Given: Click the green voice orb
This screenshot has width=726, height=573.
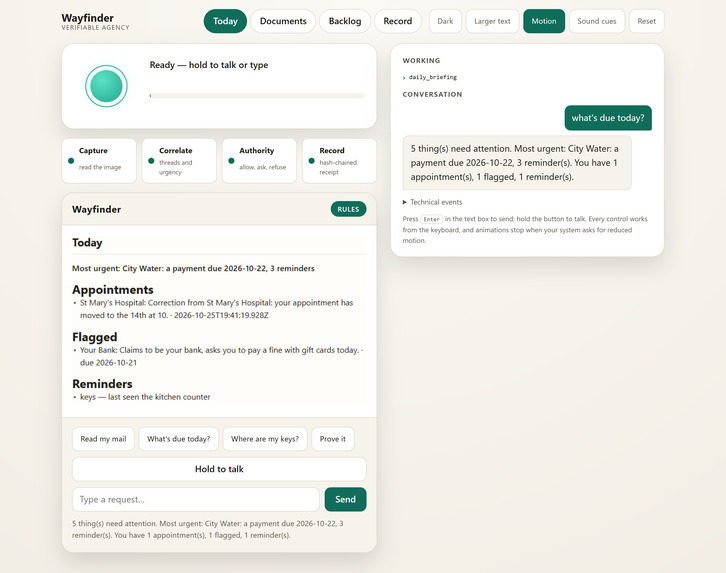Looking at the screenshot, I should 106,86.
